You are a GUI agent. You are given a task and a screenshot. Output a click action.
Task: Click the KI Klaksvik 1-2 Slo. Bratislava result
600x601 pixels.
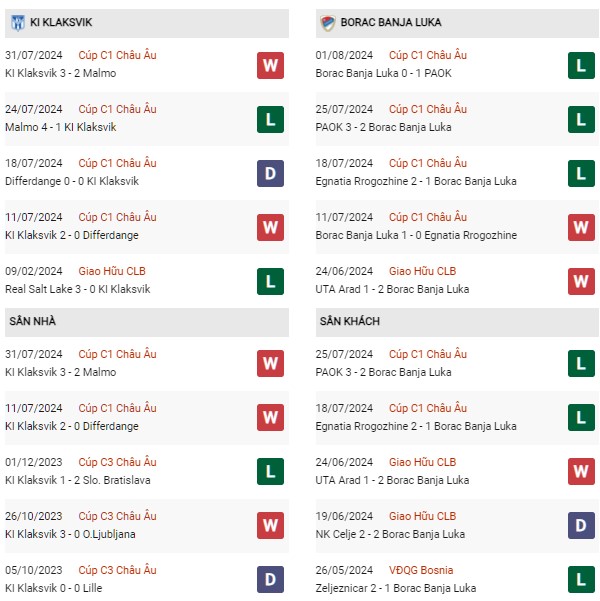coord(78,480)
